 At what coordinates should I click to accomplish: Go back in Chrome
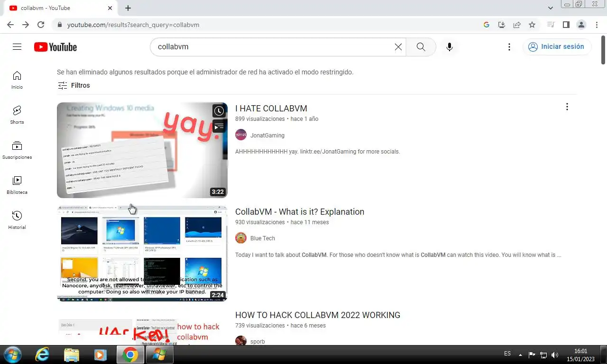[x=10, y=25]
